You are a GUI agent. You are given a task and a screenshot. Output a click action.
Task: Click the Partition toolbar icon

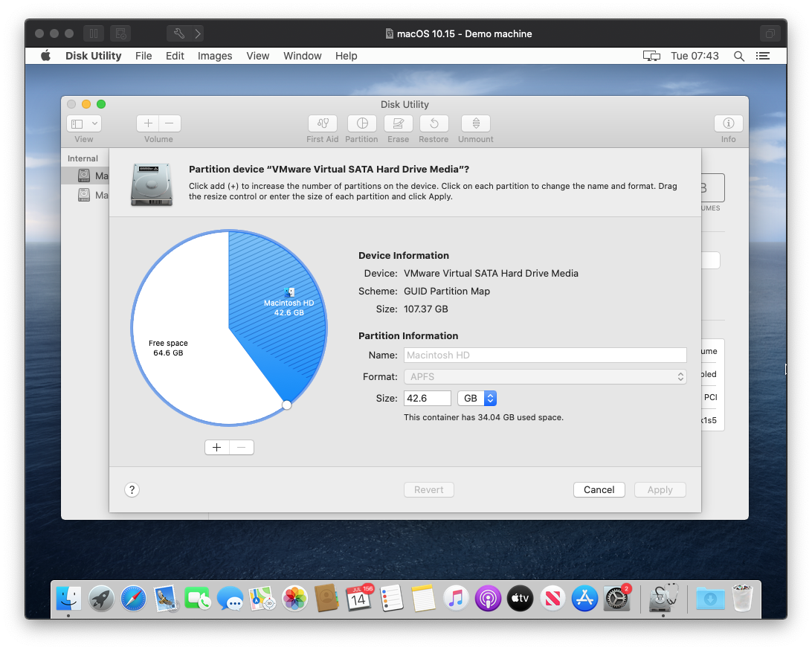pyautogui.click(x=362, y=123)
